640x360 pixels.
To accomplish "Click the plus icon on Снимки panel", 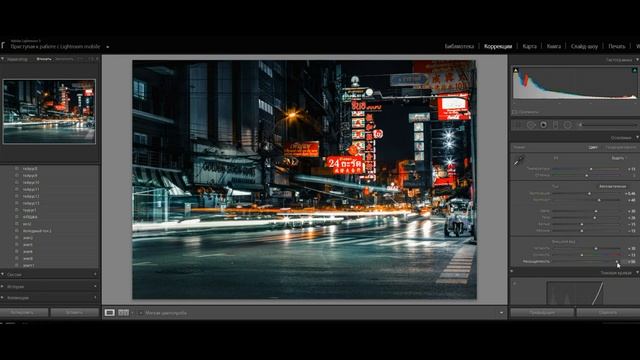I will (95, 275).
